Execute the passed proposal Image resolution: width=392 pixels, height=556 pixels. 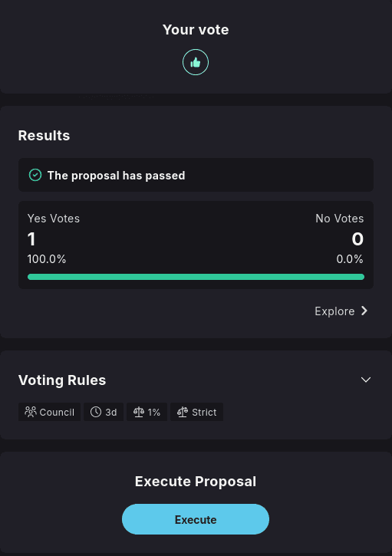coord(196,519)
